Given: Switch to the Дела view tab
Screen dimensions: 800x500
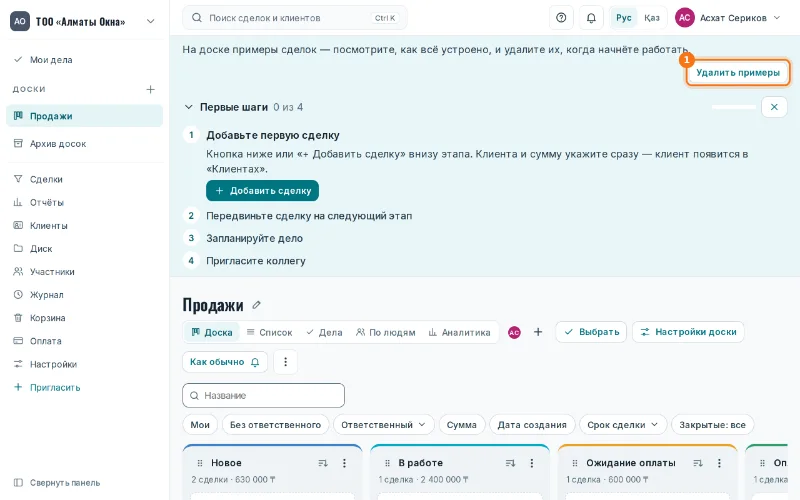Looking at the screenshot, I should (324, 333).
